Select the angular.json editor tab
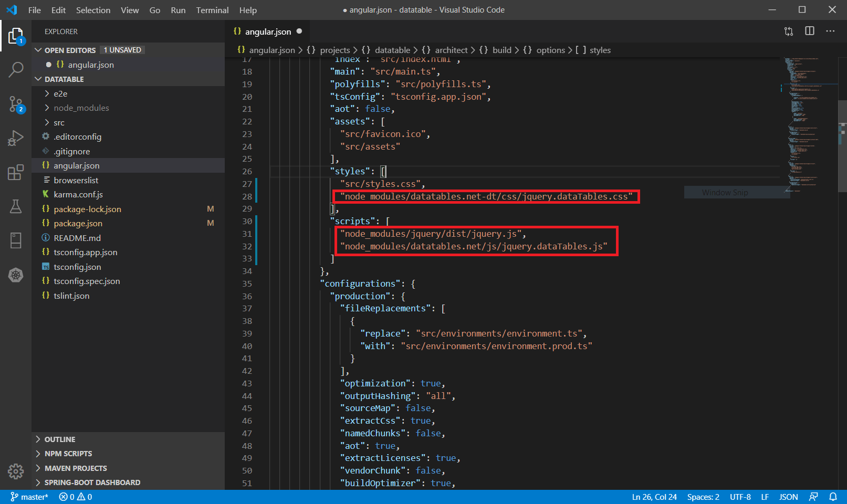This screenshot has height=504, width=847. [x=268, y=31]
